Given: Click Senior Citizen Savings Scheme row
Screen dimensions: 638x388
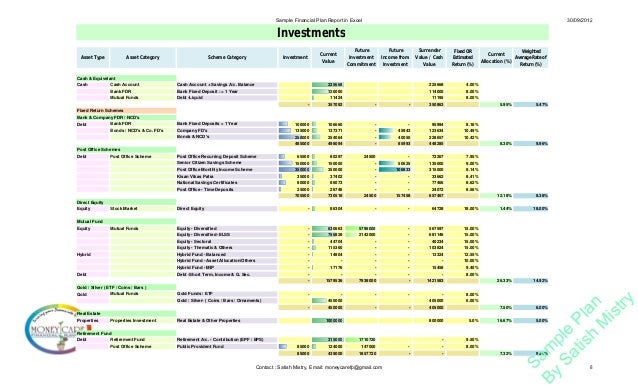Looking at the screenshot, I should coord(227,163).
